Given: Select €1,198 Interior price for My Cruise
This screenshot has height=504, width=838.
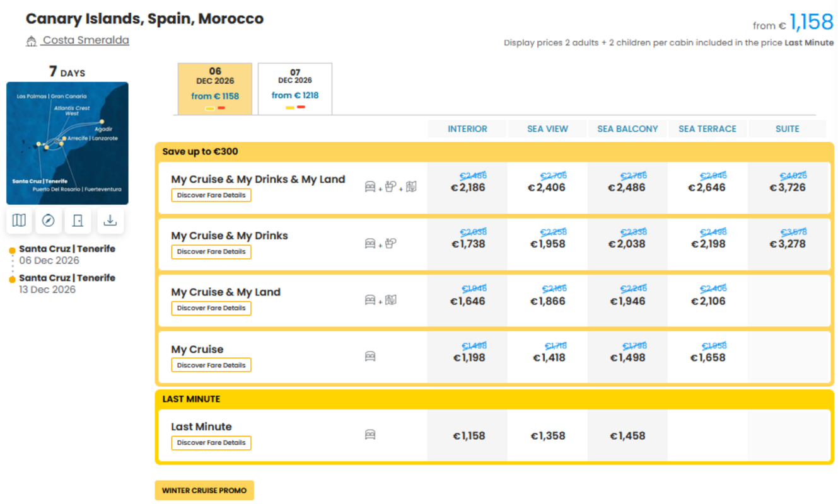Looking at the screenshot, I should tap(469, 358).
